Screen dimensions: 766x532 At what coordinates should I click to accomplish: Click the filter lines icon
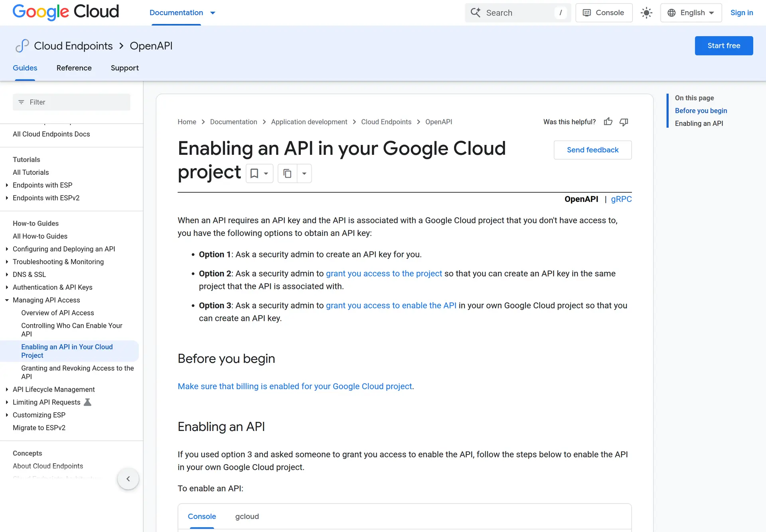coord(21,102)
